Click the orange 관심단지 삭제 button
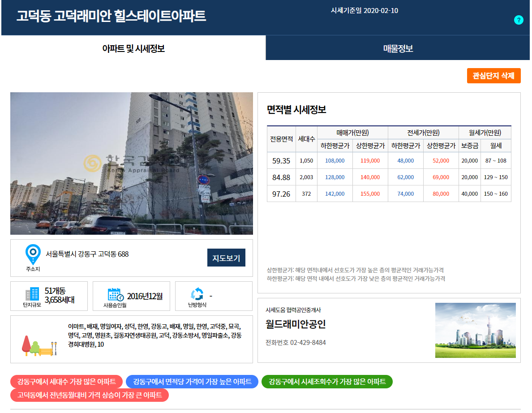Image resolution: width=532 pixels, height=413 pixels. (493, 76)
